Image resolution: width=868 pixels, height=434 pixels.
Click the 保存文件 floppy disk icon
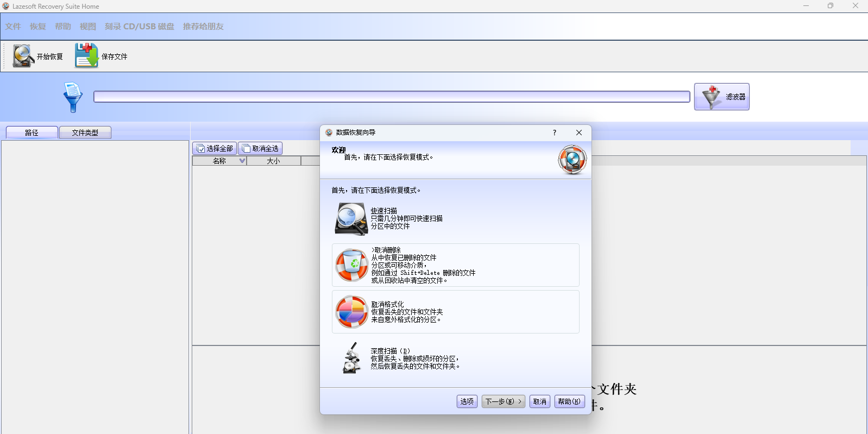tap(86, 55)
